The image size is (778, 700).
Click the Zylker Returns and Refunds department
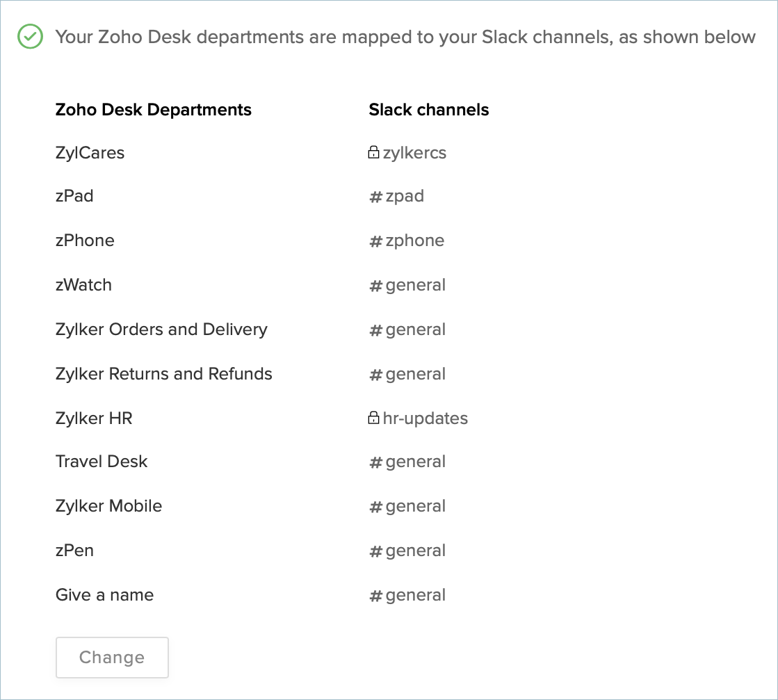163,374
